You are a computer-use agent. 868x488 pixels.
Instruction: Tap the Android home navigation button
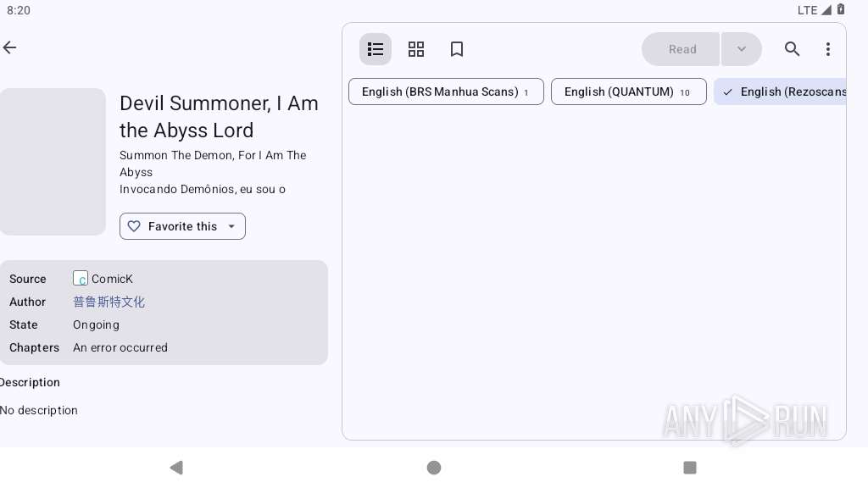pyautogui.click(x=434, y=468)
